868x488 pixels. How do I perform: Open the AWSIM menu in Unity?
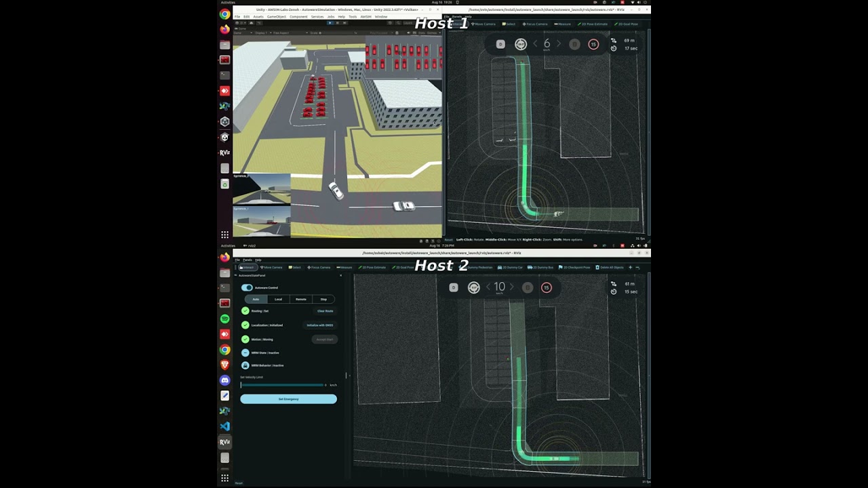(x=366, y=16)
